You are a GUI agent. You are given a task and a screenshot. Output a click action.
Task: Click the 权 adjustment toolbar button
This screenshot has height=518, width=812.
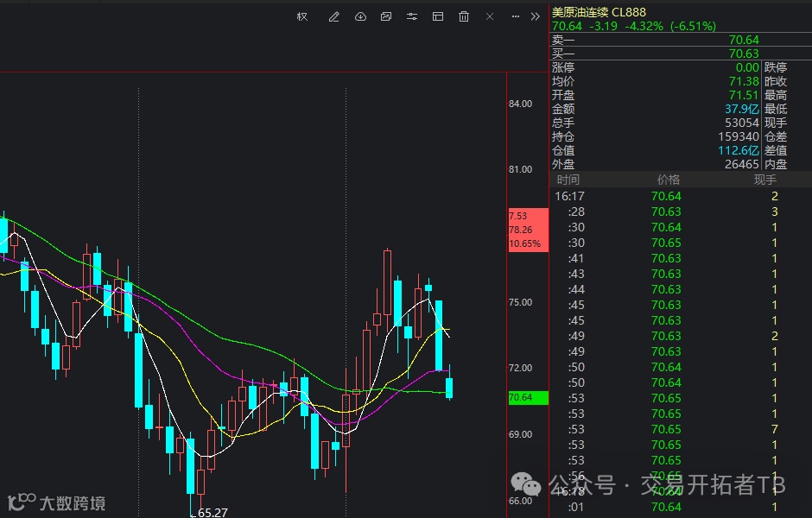point(302,16)
